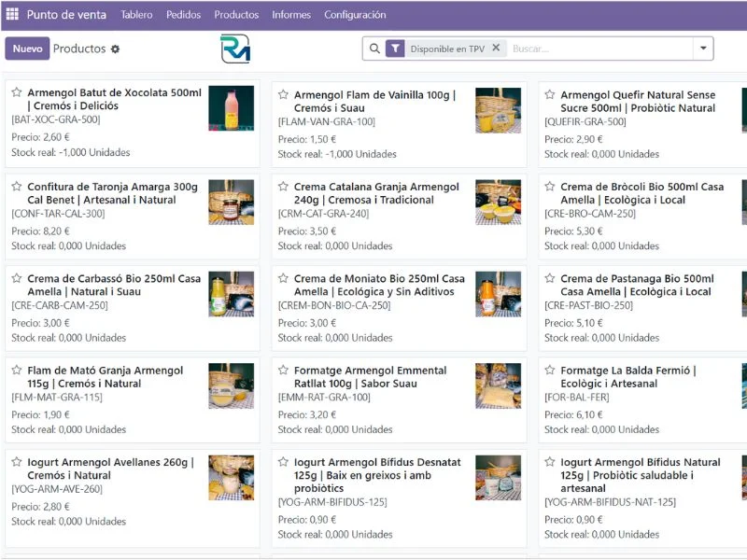Star the Crema Catalana Granja Armengol
747x560 pixels.
(x=283, y=187)
